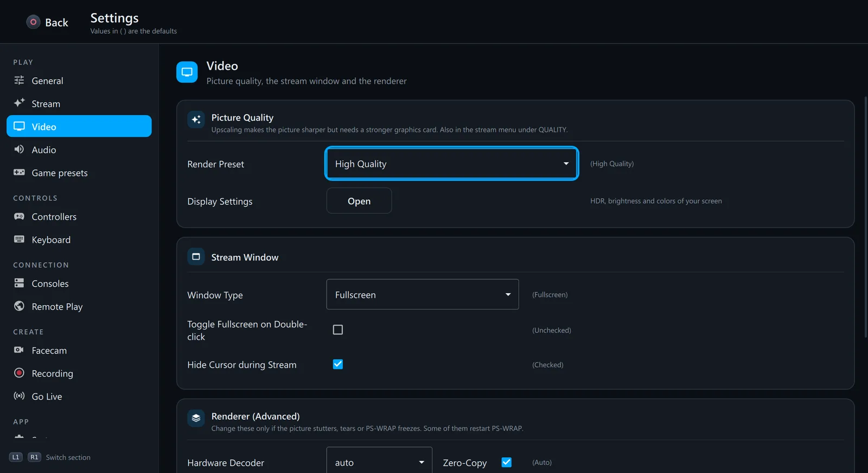Select Game presets in the sidebar

point(79,173)
